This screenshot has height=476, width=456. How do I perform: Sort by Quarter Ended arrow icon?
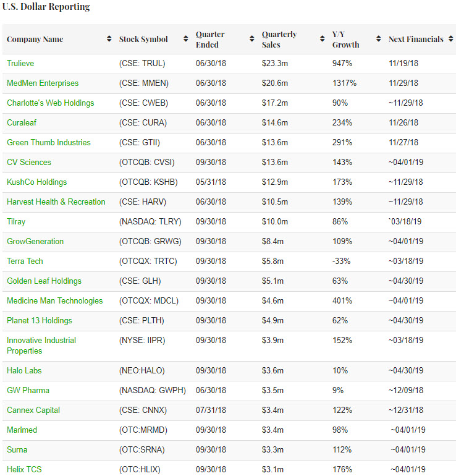[252, 39]
